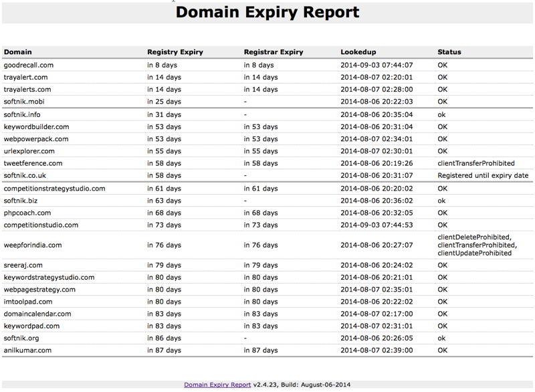
Task: Click weepforindia.com's multi-line prohibited status cell
Action: 477,245
